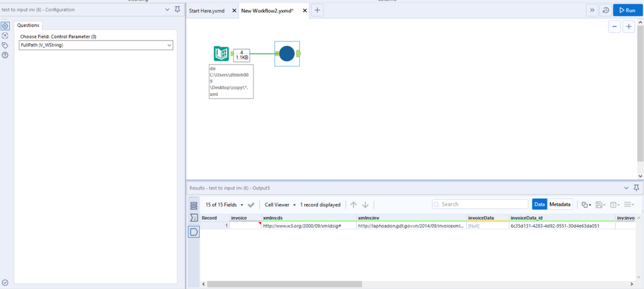Select the Record column header
The height and width of the screenshot is (289, 644).
[215, 218]
